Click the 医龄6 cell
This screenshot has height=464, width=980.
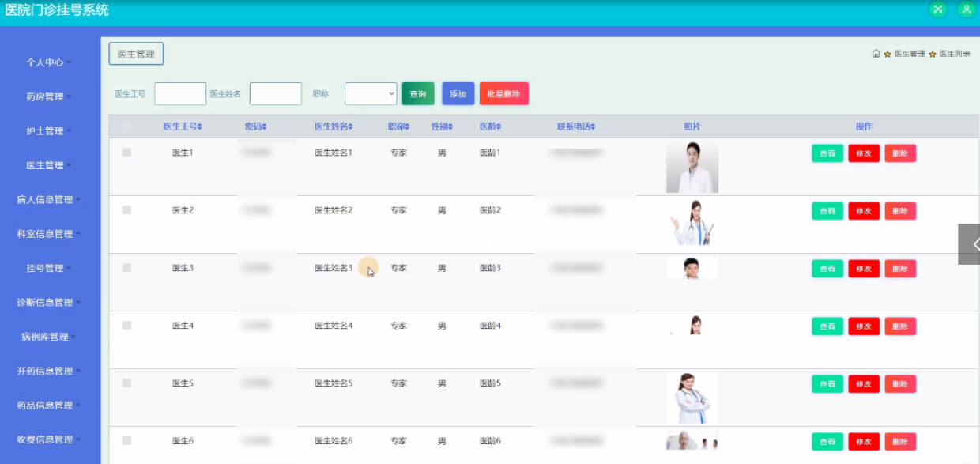point(490,441)
